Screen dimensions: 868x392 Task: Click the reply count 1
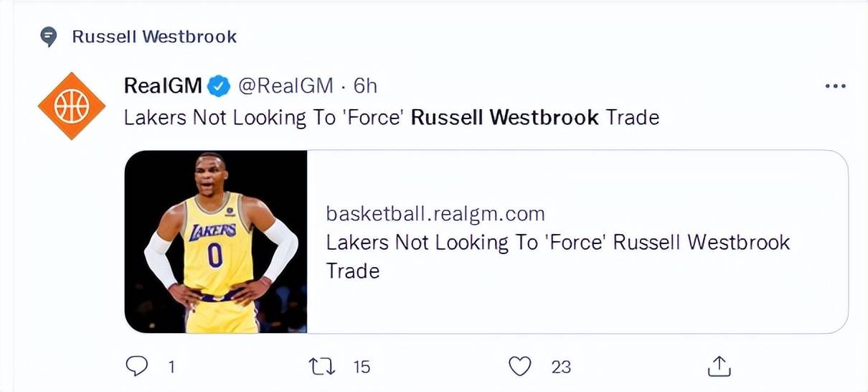171,367
